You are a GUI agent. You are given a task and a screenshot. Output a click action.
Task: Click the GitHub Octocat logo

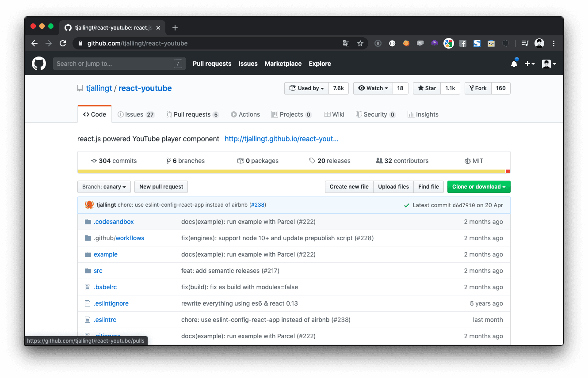[x=39, y=64]
